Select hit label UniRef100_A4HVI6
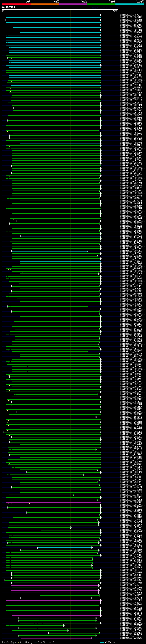Viewport: 146px width, 644px height. tap(131, 585)
